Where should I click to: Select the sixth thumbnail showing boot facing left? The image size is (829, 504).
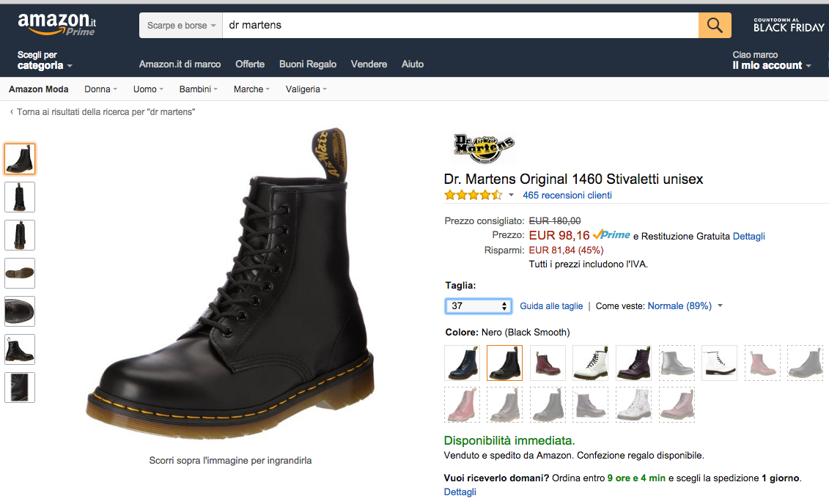tap(20, 349)
